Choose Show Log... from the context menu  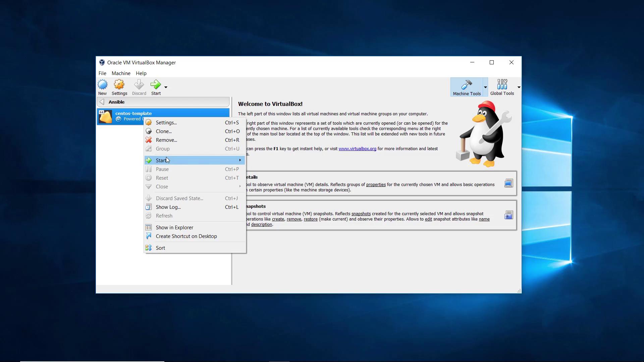168,207
